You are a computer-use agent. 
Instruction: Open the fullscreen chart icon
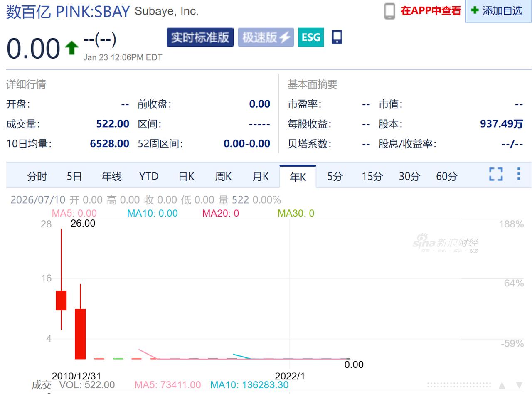coord(496,174)
